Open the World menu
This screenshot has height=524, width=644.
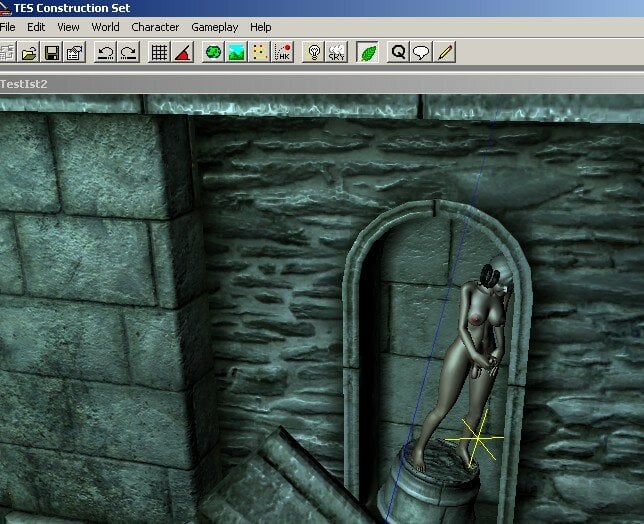(x=105, y=27)
